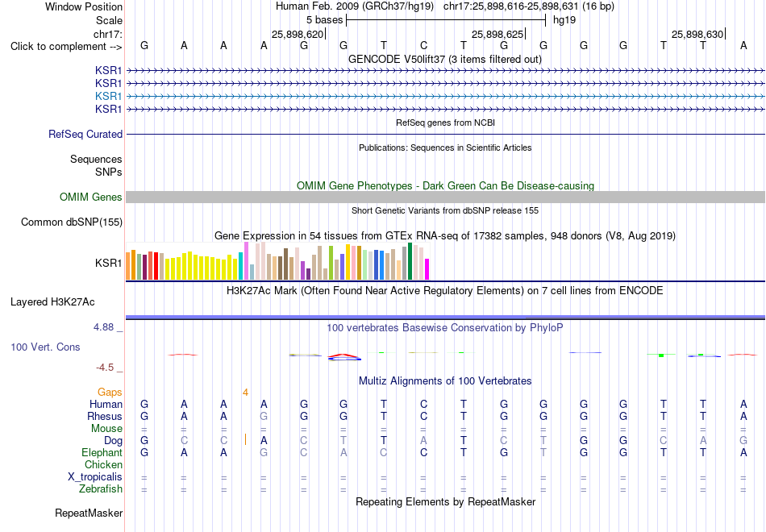The width and height of the screenshot is (766, 532).
Task: Click 'Layered H3K27Ac' track label
Action: point(52,302)
